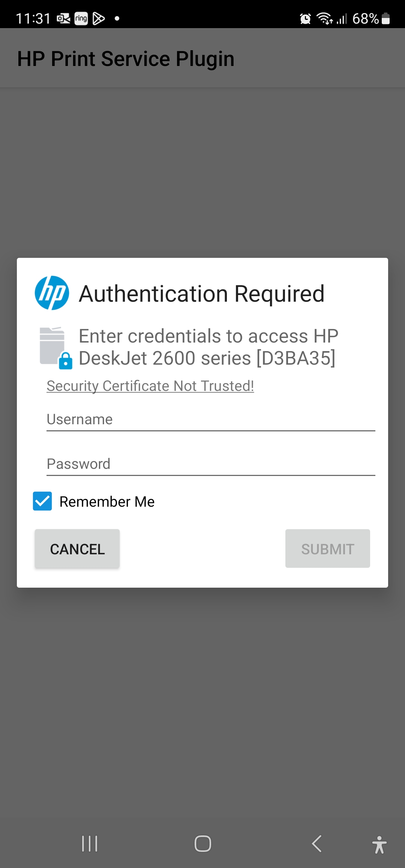Open the recent apps overview
This screenshot has width=405, height=868.
pyautogui.click(x=90, y=844)
